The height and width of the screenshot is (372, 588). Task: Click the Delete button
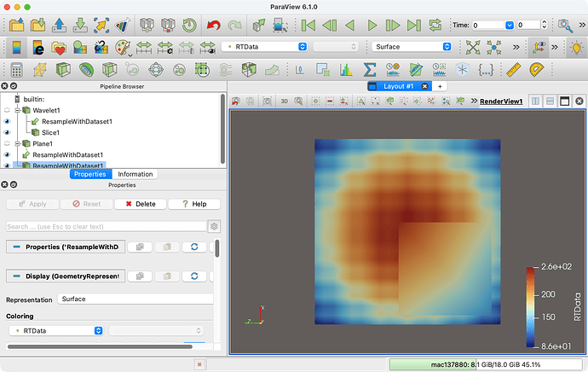141,204
